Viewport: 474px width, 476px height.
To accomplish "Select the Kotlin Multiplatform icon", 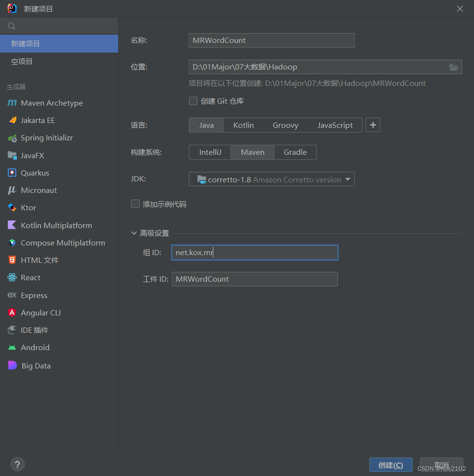I will [12, 225].
